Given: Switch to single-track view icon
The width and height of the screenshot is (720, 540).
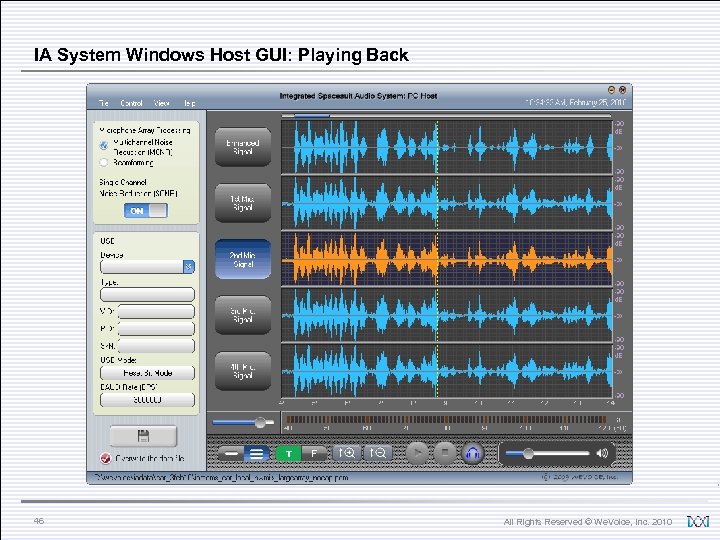Looking at the screenshot, I should pos(231,454).
